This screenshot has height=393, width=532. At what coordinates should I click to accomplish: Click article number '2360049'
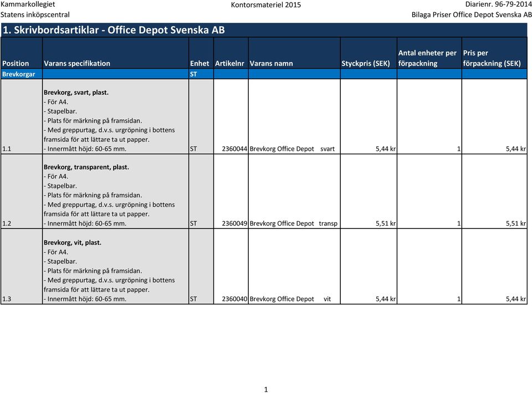pyautogui.click(x=234, y=223)
